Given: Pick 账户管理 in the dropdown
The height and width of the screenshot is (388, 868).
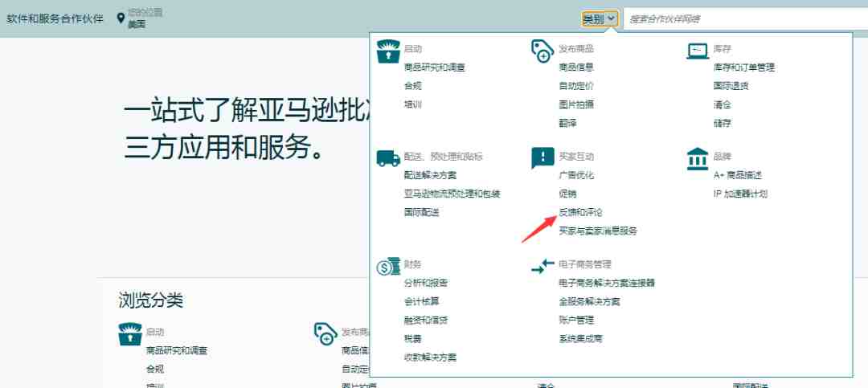Looking at the screenshot, I should 576,320.
